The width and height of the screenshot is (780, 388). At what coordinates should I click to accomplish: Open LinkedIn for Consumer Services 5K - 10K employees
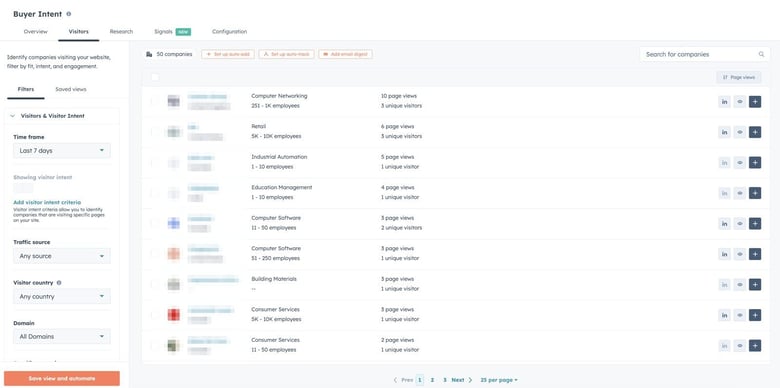click(x=724, y=315)
